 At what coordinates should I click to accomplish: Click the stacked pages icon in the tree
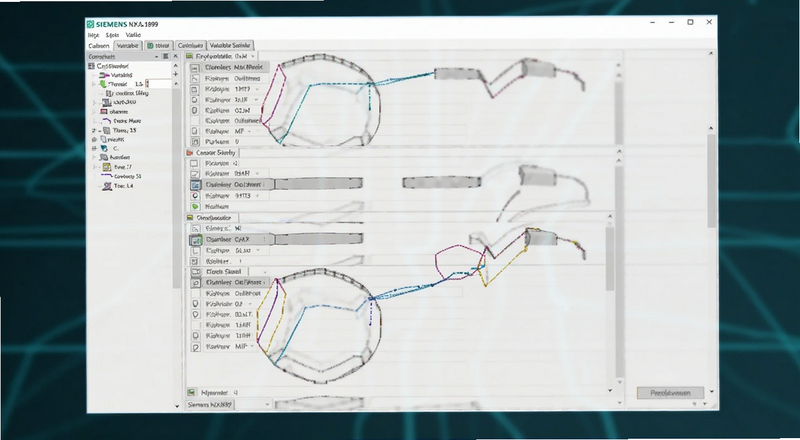pos(104,139)
